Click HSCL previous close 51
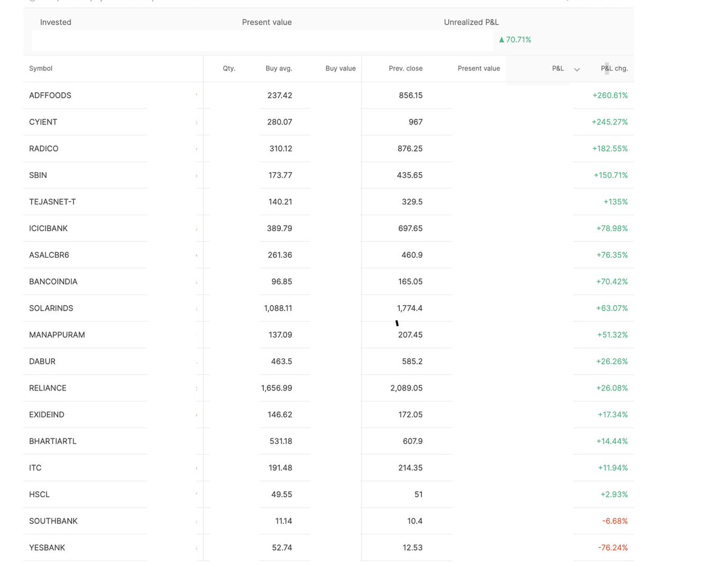 [x=419, y=495]
